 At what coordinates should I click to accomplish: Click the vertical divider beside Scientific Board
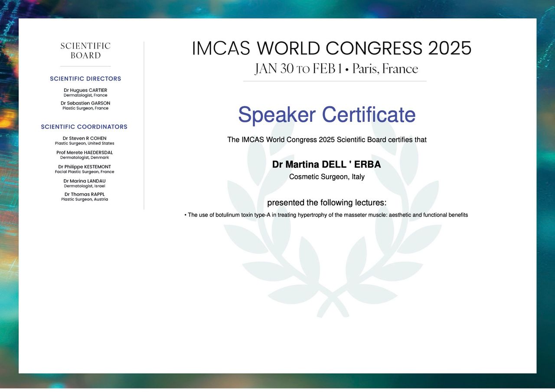coord(144,126)
